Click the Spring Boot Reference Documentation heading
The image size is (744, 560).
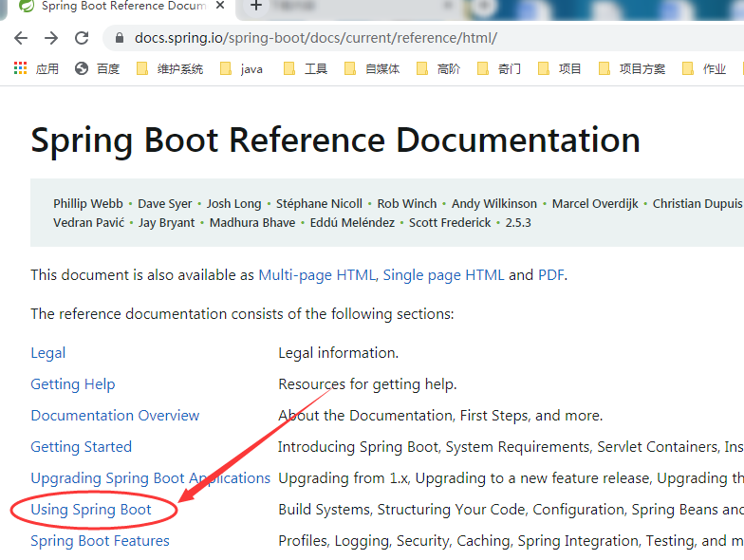click(336, 140)
